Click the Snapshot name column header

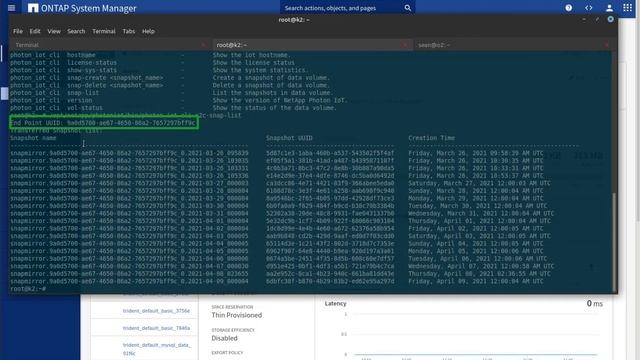(x=33, y=138)
